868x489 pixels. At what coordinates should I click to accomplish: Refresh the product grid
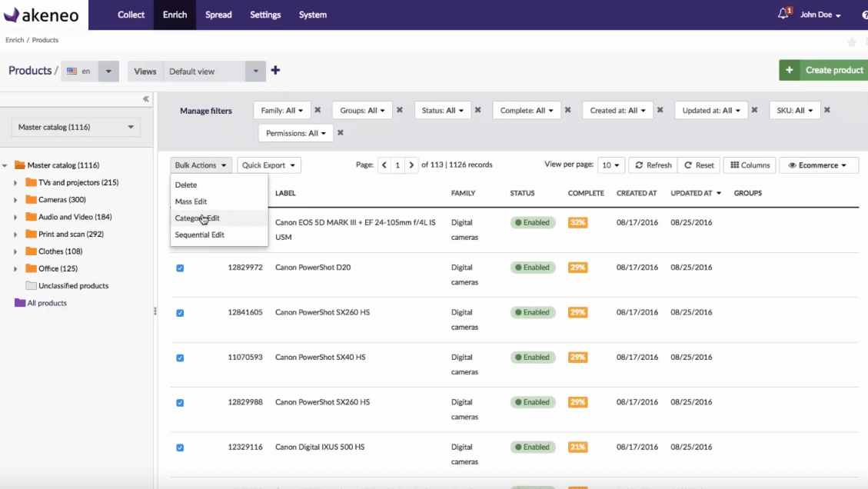[653, 165]
